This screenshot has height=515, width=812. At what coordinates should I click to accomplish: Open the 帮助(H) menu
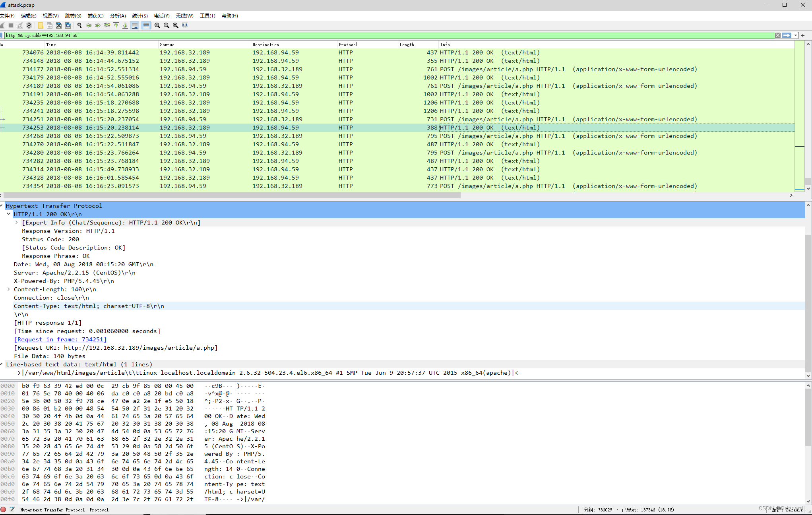click(x=230, y=16)
